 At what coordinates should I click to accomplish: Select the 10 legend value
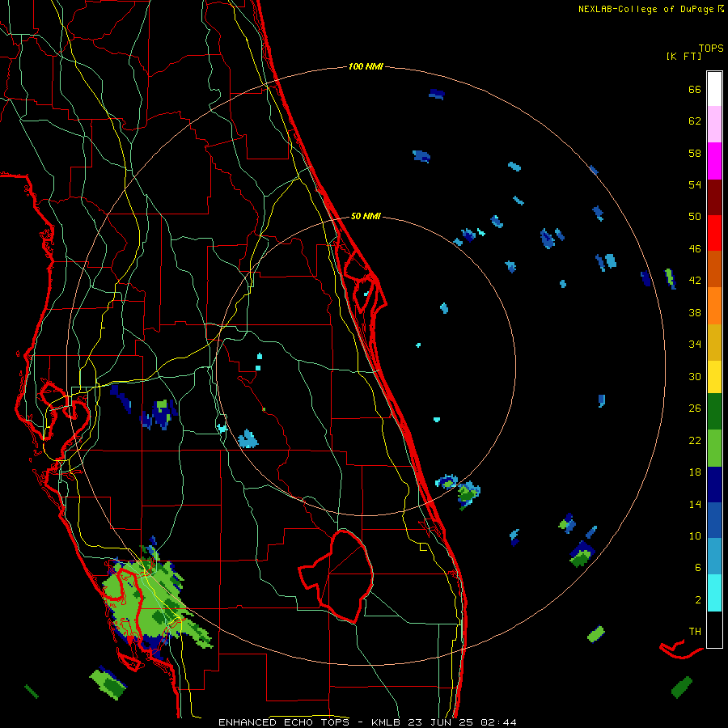point(695,535)
